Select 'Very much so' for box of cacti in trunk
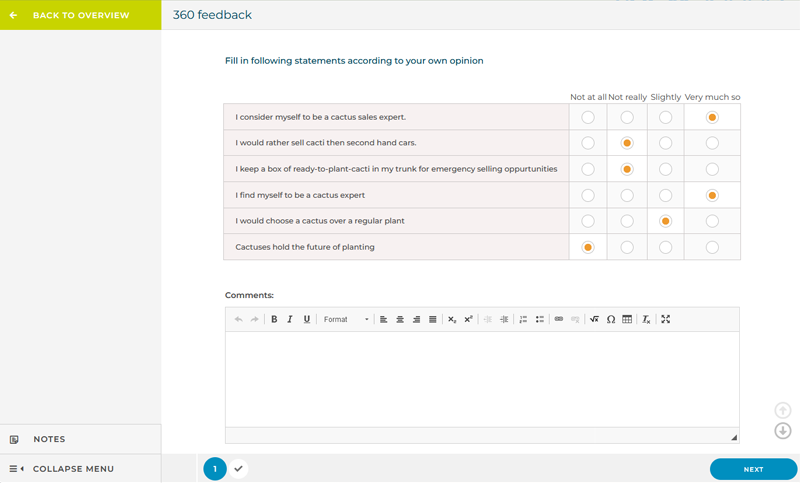800x483 pixels. pyautogui.click(x=712, y=169)
